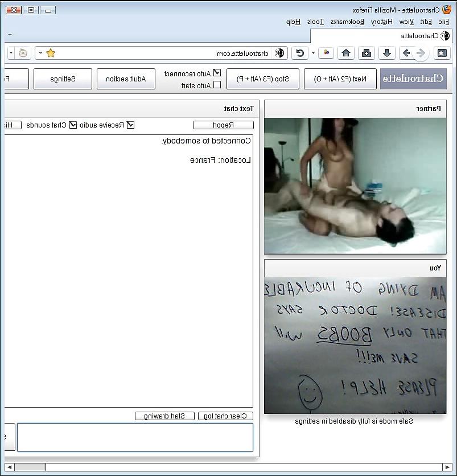
Task: Click the Chatroulette logo
Action: 413,79
